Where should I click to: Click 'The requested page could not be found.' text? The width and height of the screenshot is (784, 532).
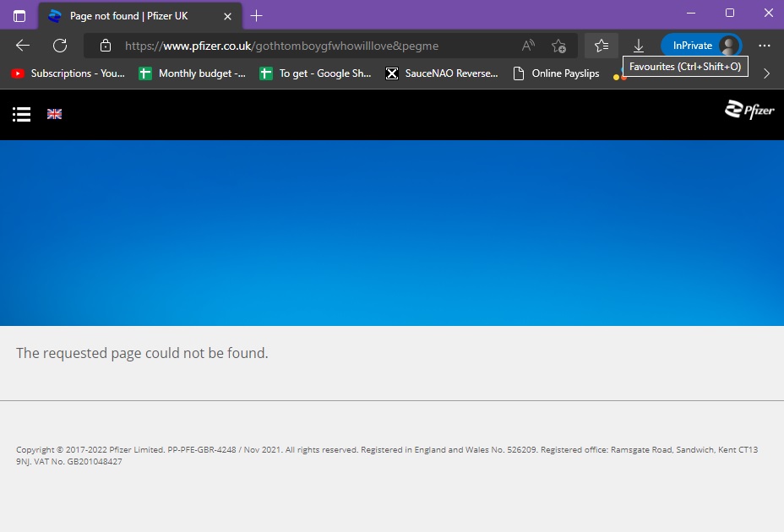coord(142,354)
